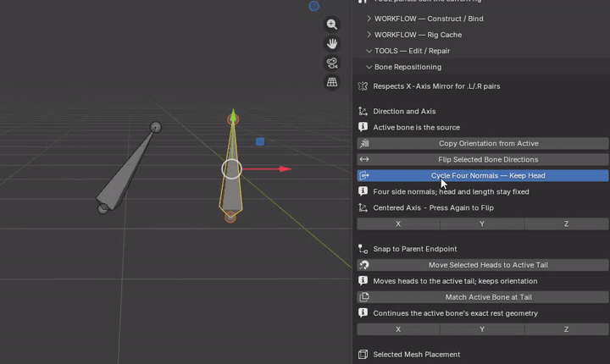The height and width of the screenshot is (364, 610).
Task: Click the Cycle Four Normals button icon
Action: click(x=364, y=175)
